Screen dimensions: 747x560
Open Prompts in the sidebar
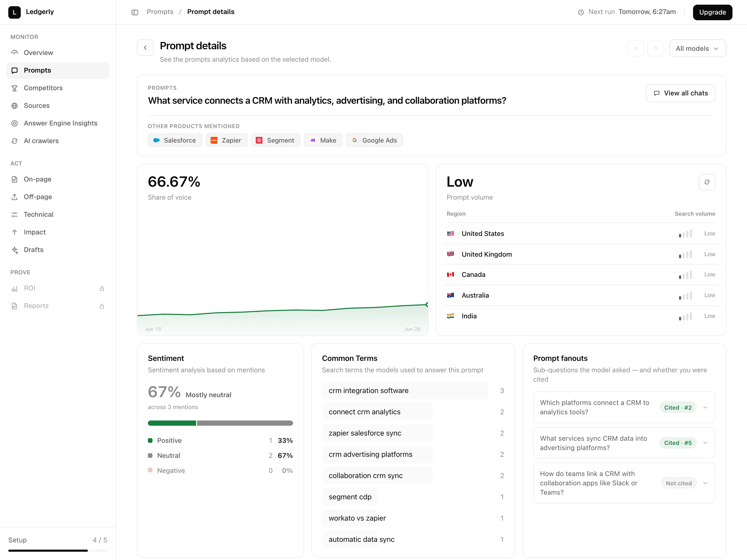(58, 70)
